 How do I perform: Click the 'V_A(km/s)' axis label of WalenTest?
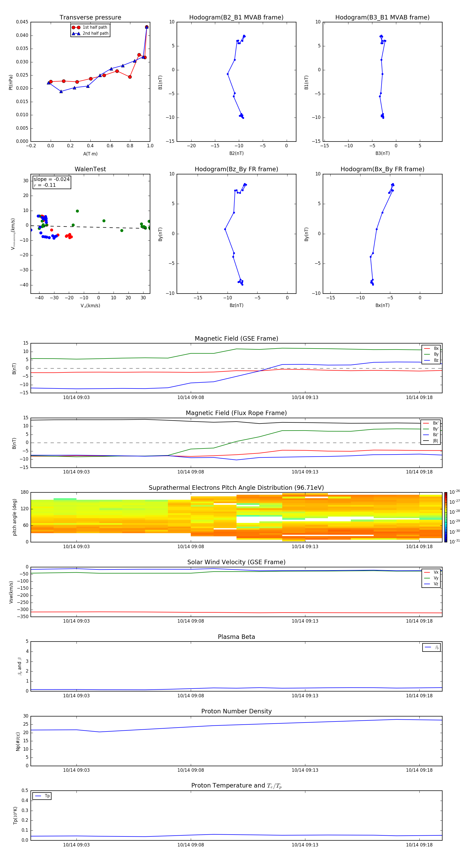coord(90,306)
